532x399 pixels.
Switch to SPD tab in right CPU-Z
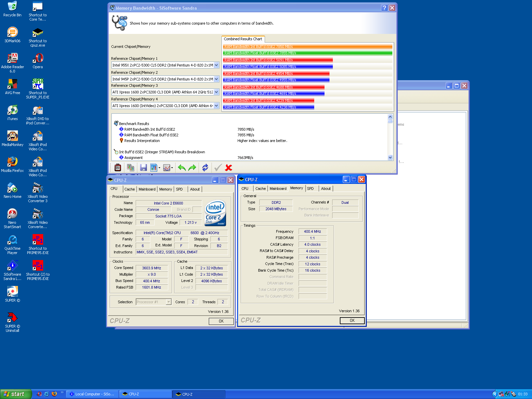[310, 189]
